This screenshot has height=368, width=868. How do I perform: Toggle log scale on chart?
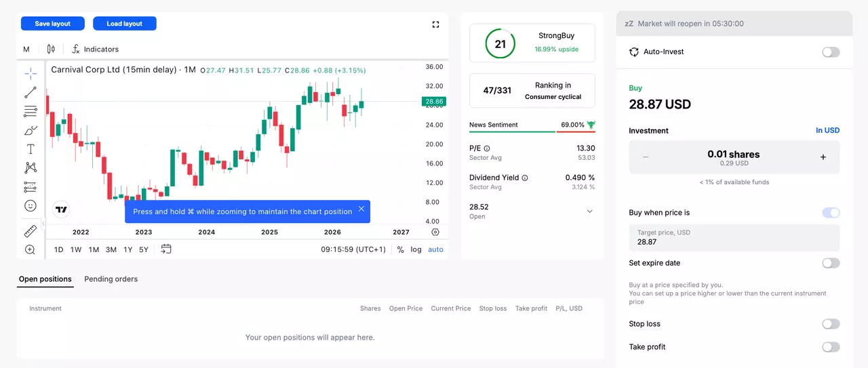click(x=416, y=249)
